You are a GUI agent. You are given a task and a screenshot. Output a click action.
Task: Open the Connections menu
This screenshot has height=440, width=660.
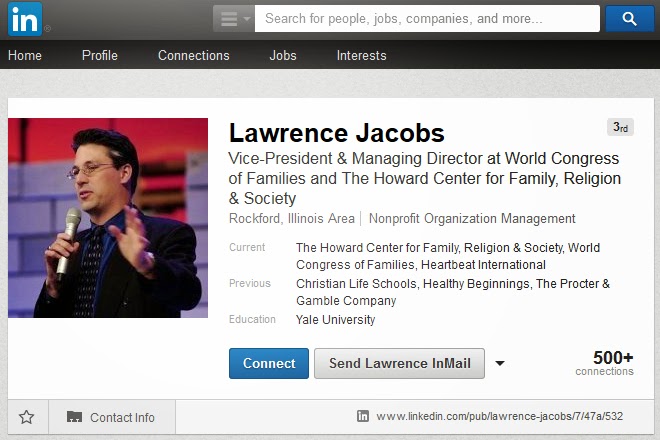tap(193, 55)
